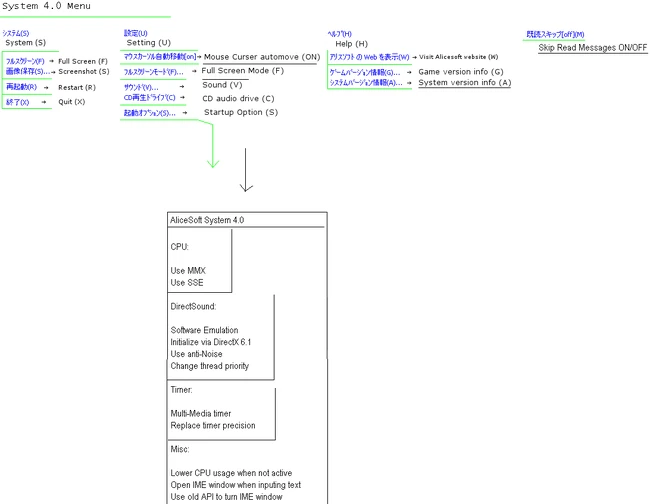The height and width of the screenshot is (504, 650).
Task: Choose the アリスソフトのWebを表示(W) menu item
Action: coord(369,57)
